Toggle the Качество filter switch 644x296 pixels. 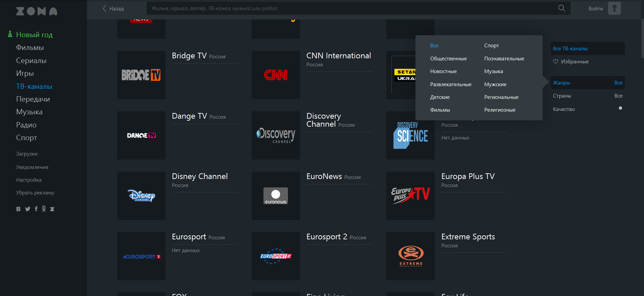tap(620, 108)
